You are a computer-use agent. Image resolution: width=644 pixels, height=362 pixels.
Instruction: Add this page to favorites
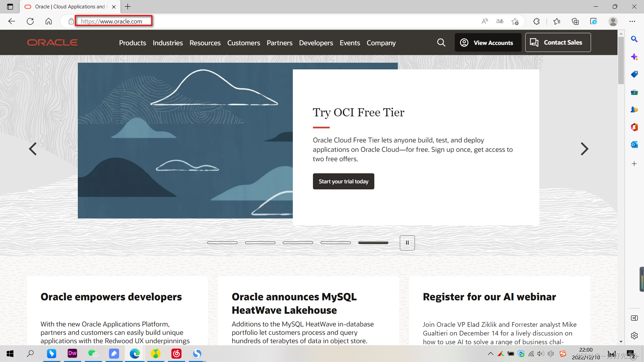pyautogui.click(x=515, y=21)
